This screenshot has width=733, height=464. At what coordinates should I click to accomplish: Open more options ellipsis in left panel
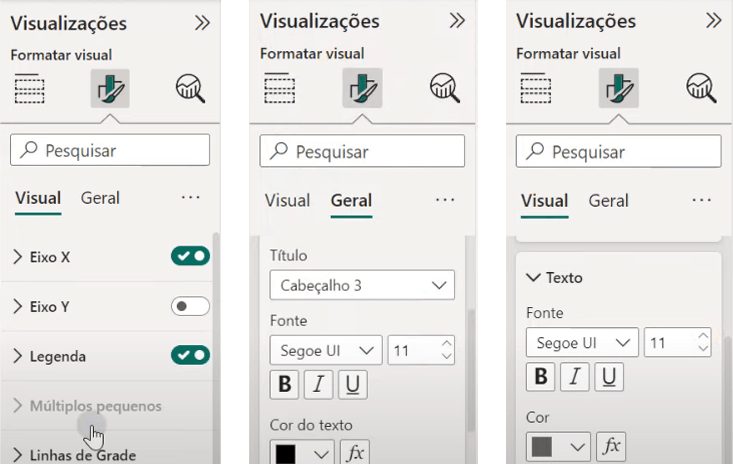click(x=191, y=197)
